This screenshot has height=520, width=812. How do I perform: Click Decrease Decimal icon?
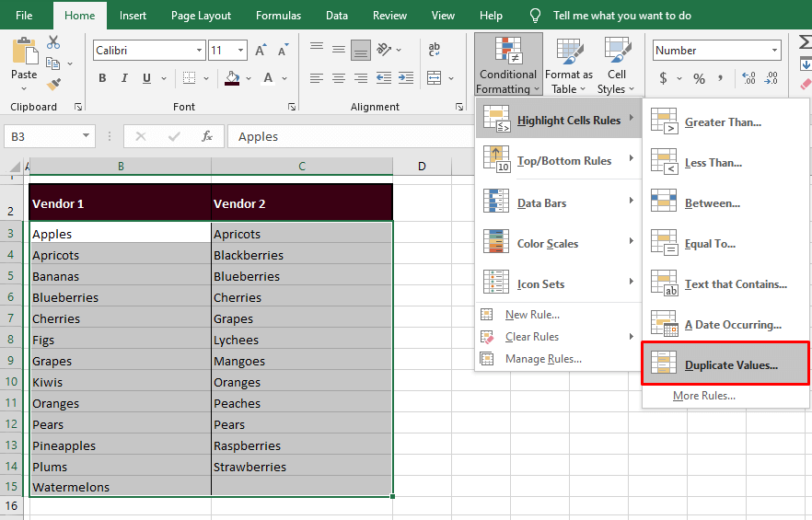(771, 78)
